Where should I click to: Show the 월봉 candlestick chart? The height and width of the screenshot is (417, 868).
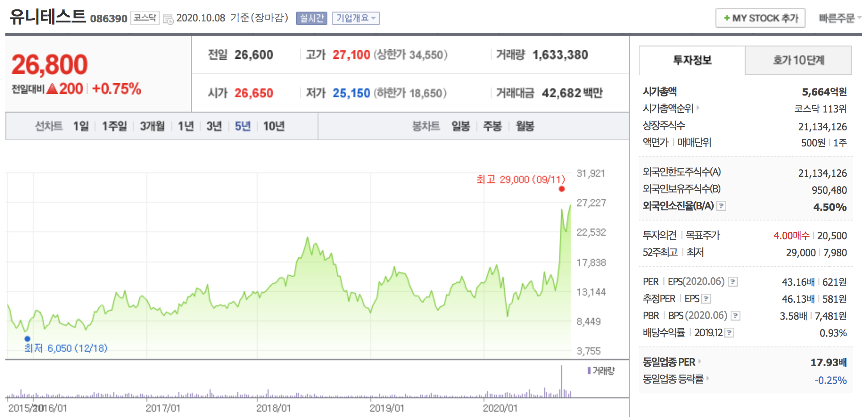click(x=525, y=126)
